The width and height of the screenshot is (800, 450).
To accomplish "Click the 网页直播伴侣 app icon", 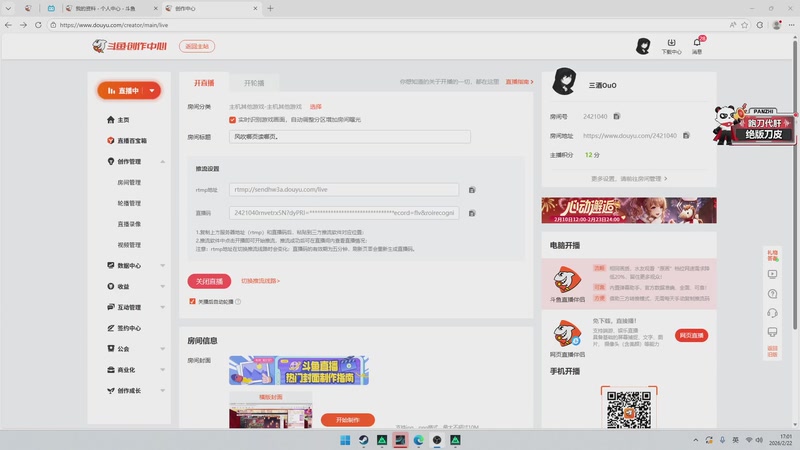I will [567, 333].
